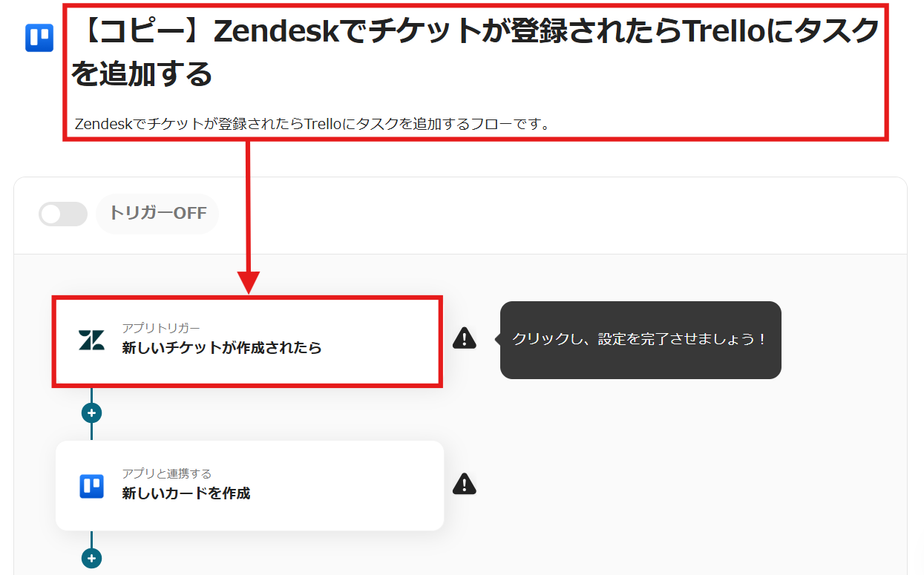Click the Trello logo beside the flow title
This screenshot has height=575, width=924.
tap(39, 38)
